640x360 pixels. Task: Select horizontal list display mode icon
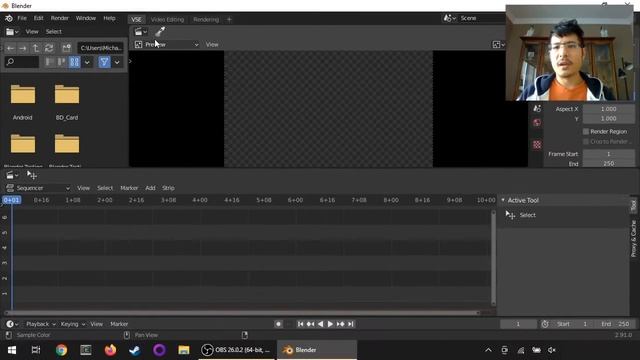pos(62,62)
